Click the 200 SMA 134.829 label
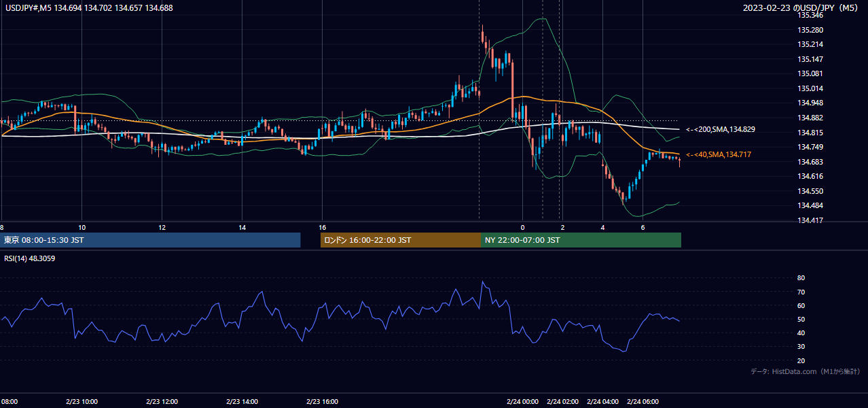 (x=720, y=129)
